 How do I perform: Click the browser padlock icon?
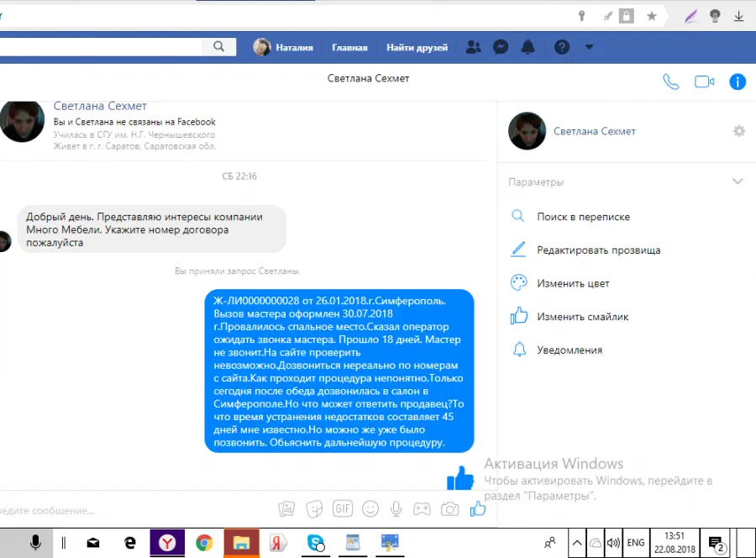pyautogui.click(x=627, y=17)
